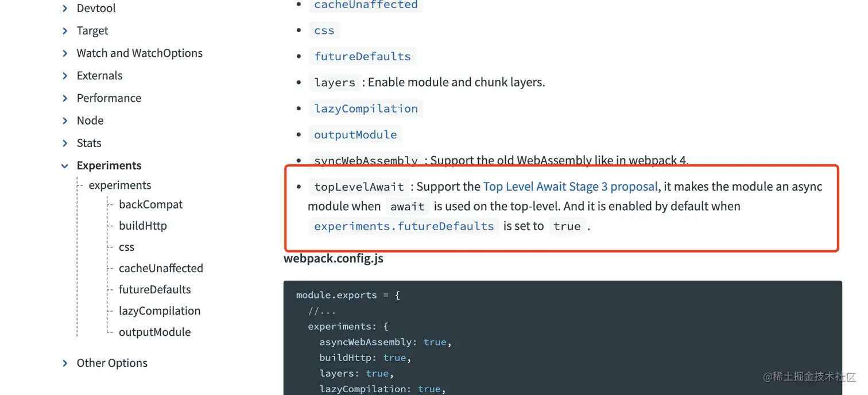Expand the Externals section chevron
Screen dimensions: 868x395
click(x=65, y=75)
